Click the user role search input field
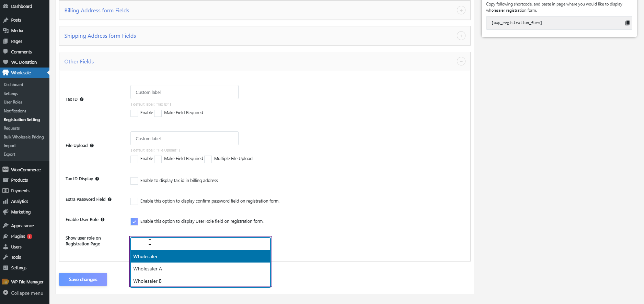Image resolution: width=644 pixels, height=304 pixels. click(200, 244)
